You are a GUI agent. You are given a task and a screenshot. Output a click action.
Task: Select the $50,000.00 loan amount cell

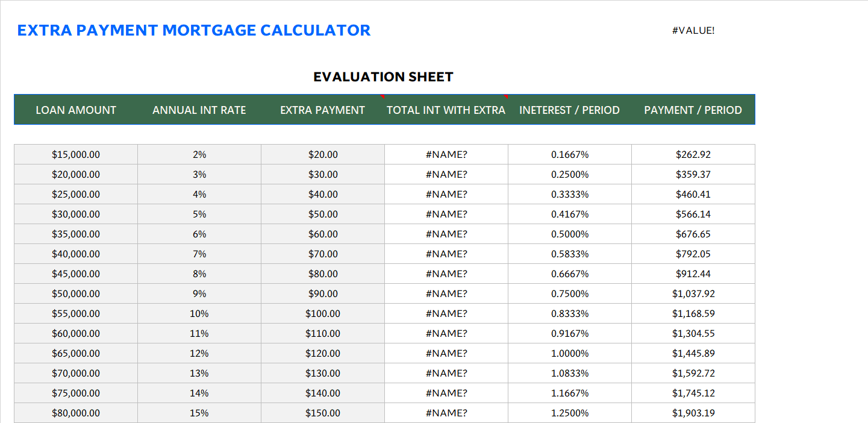76,293
